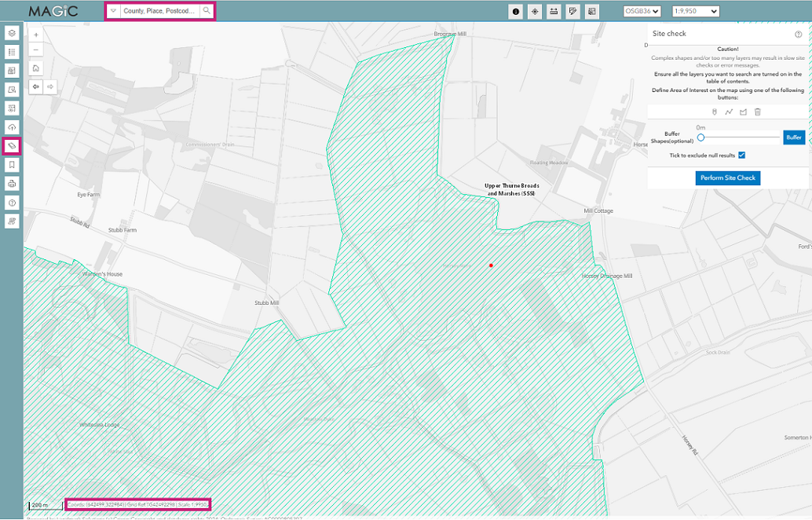This screenshot has width=812, height=520.
Task: Click the locate crosshair tool in top toolbar
Action: click(x=535, y=12)
